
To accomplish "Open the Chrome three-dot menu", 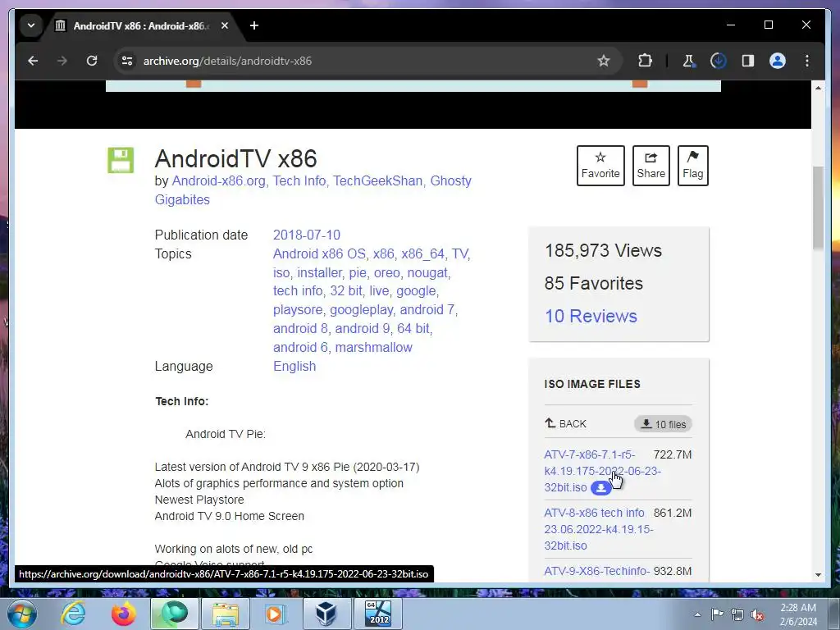I will [x=807, y=61].
